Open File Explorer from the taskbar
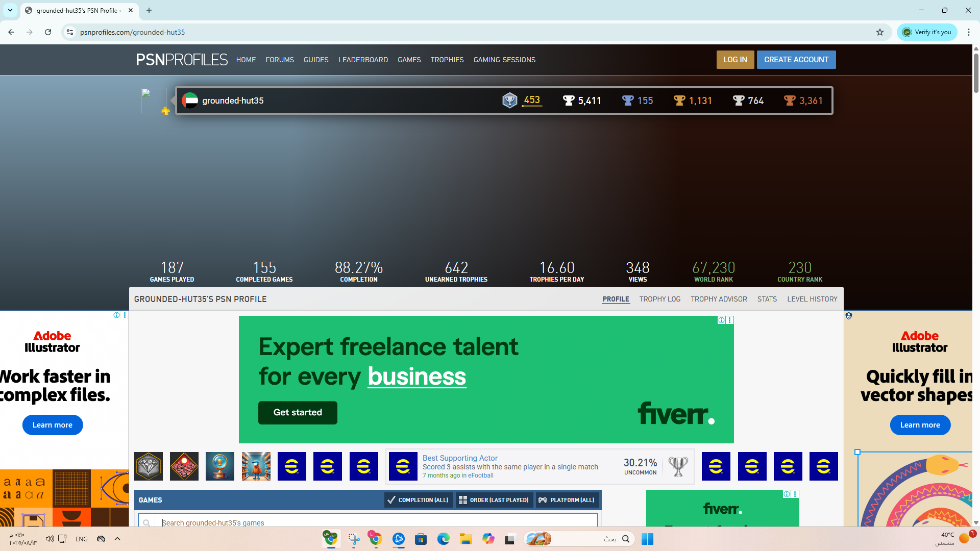This screenshot has width=980, height=551. pos(465,539)
